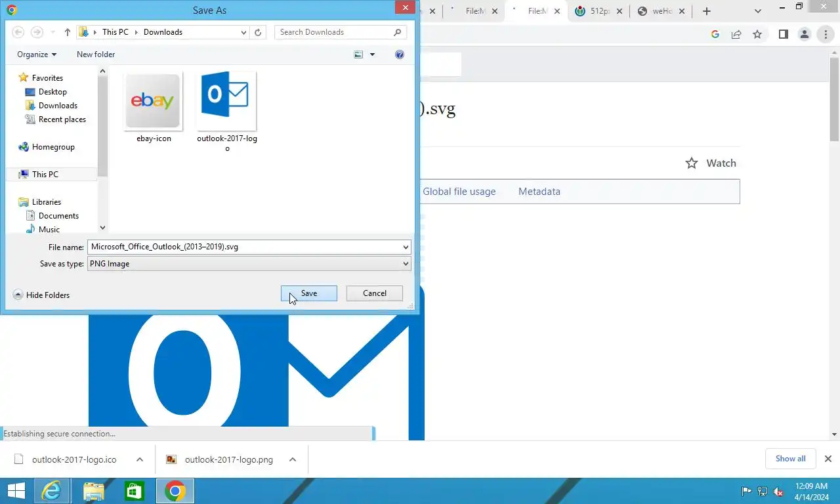This screenshot has height=504, width=840.
Task: Open the view options dropdown arrow
Action: click(372, 54)
